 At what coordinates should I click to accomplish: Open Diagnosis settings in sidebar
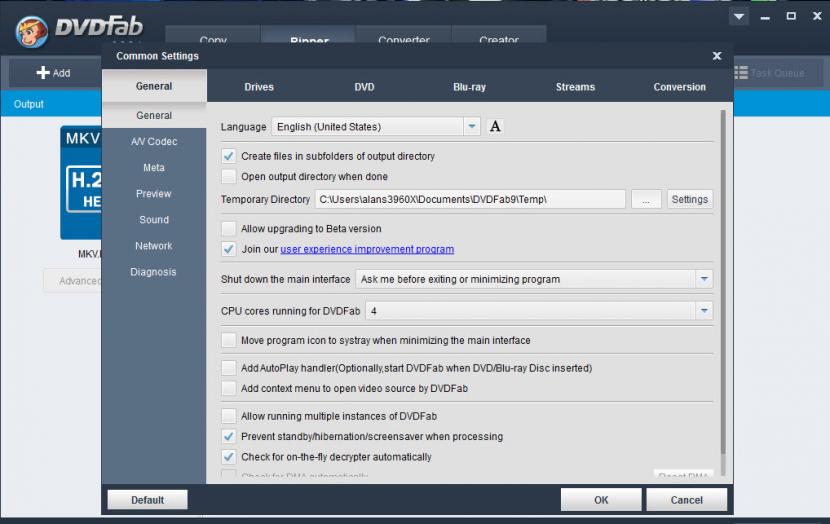154,272
